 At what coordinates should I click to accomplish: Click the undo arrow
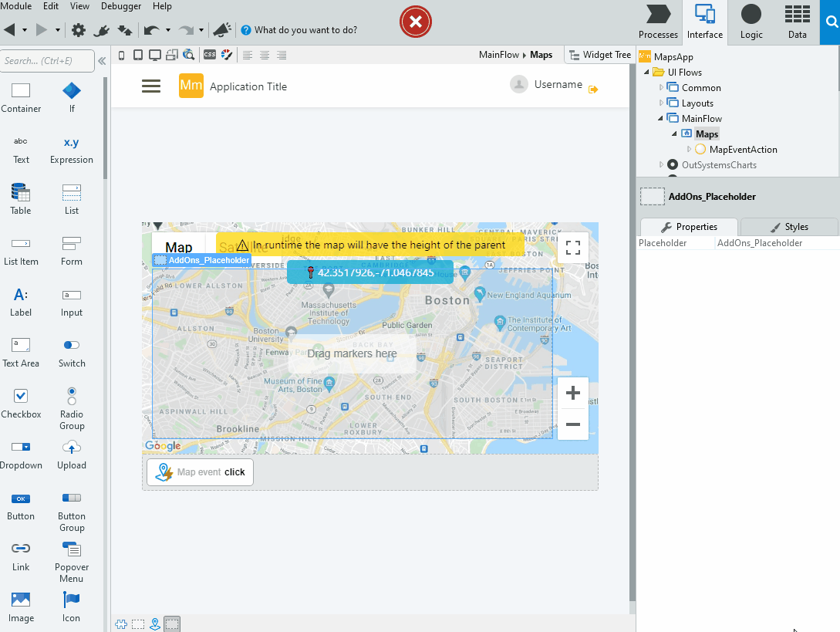[x=152, y=31]
